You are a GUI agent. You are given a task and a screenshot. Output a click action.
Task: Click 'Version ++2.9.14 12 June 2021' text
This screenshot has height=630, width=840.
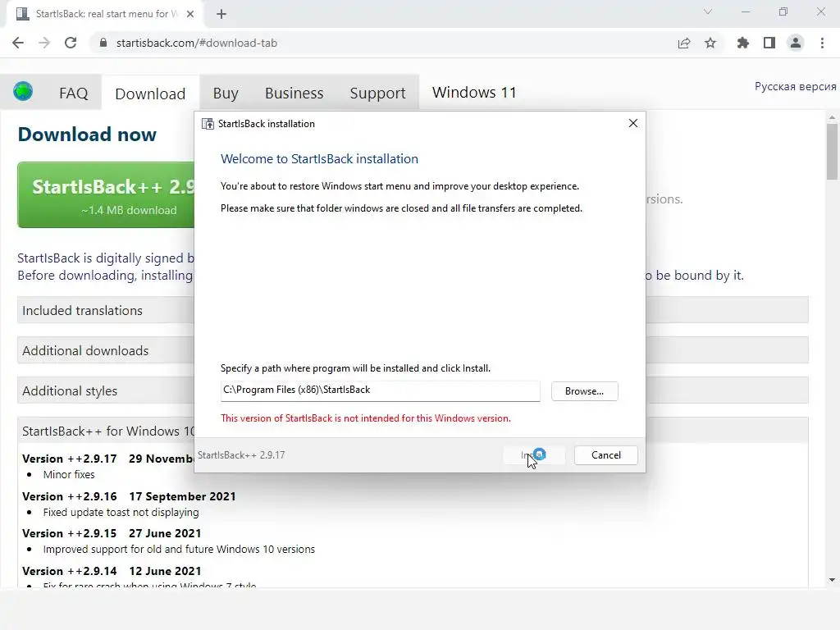(112, 571)
